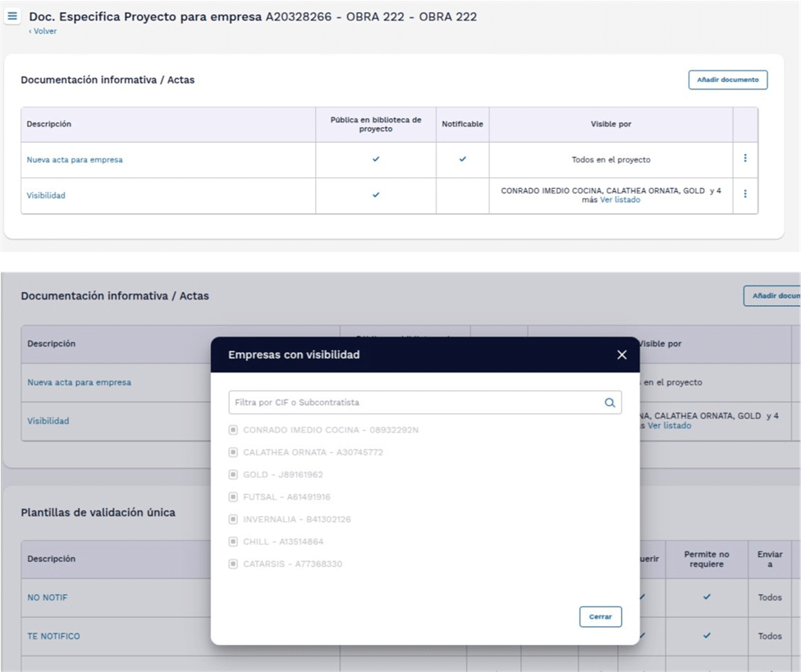Screen dimensions: 801x672
Task: Toggle INVERNALIA company checkbox
Action: coord(233,519)
